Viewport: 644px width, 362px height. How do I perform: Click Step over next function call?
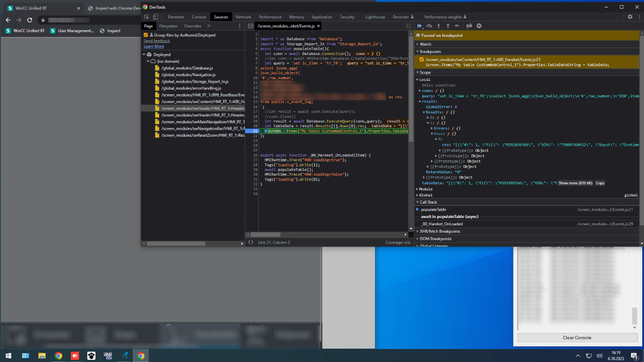click(429, 26)
